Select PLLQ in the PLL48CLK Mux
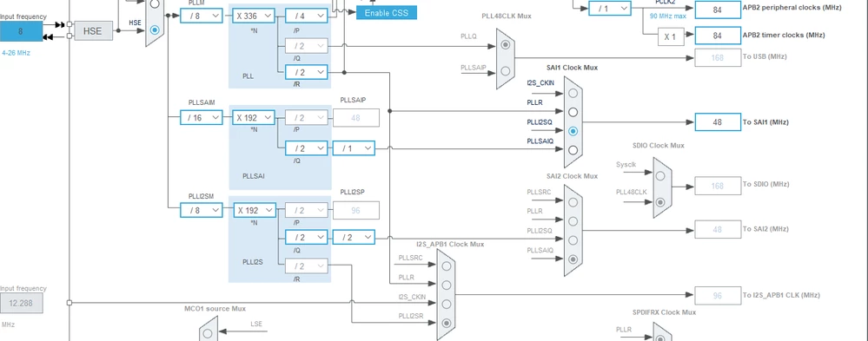This screenshot has height=341, width=868. point(506,45)
